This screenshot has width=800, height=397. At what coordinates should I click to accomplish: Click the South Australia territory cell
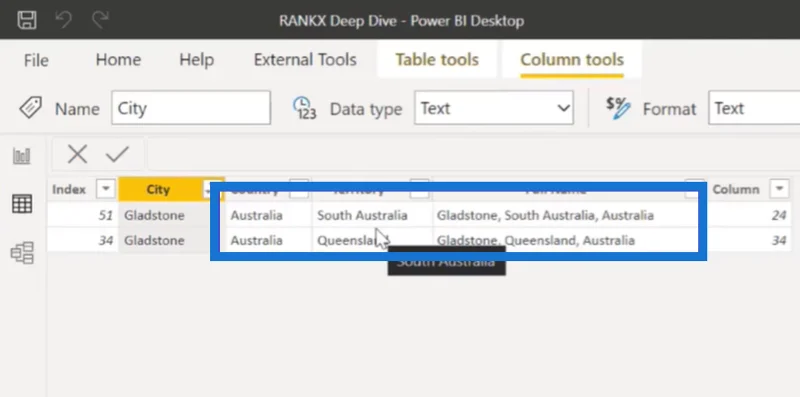click(372, 215)
